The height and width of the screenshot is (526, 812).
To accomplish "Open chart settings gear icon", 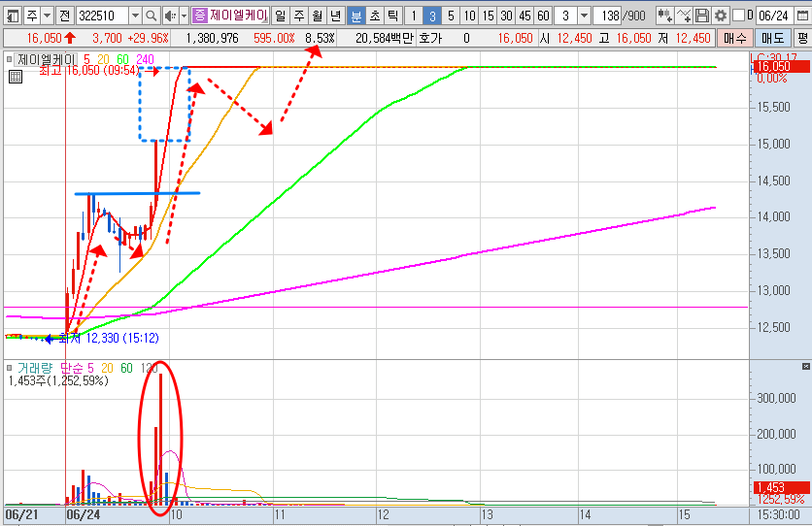I will [721, 16].
